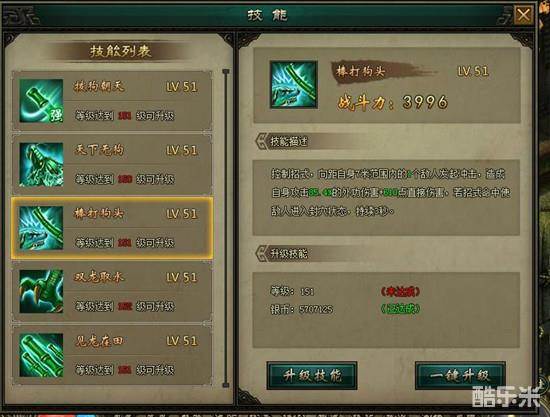Click the arrow icon beside 技能描述

pos(262,141)
